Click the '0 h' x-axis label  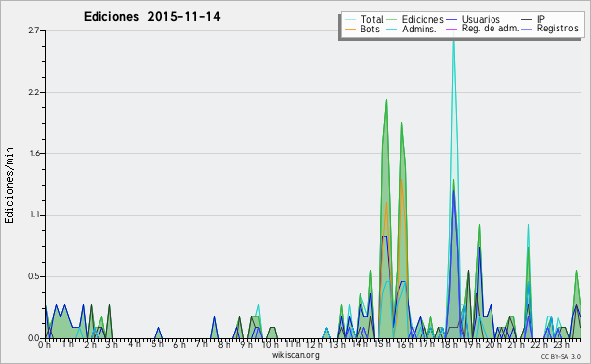[x=44, y=345]
